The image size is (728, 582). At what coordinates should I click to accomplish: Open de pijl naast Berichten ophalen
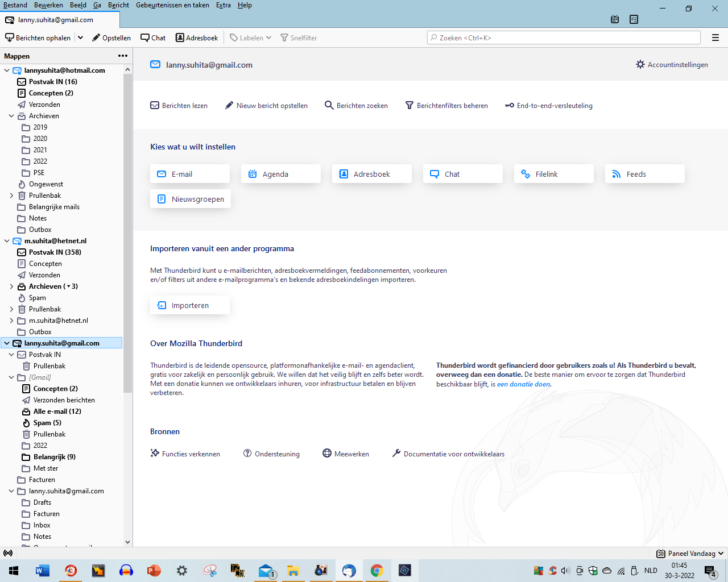[x=80, y=38]
